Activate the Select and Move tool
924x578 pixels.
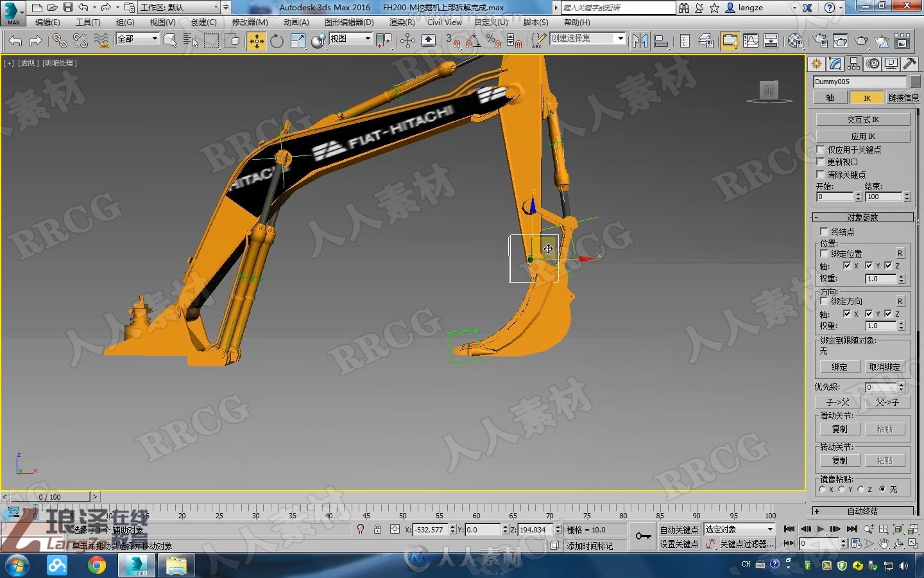coord(256,41)
